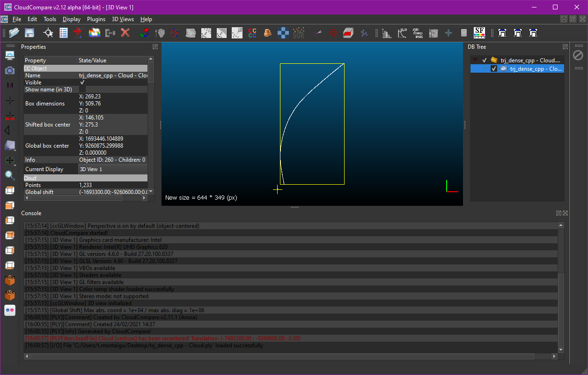Collapse the trj_dense_cpp folder in DB Tree
Viewport: 588px width, 375px height.
coord(476,60)
